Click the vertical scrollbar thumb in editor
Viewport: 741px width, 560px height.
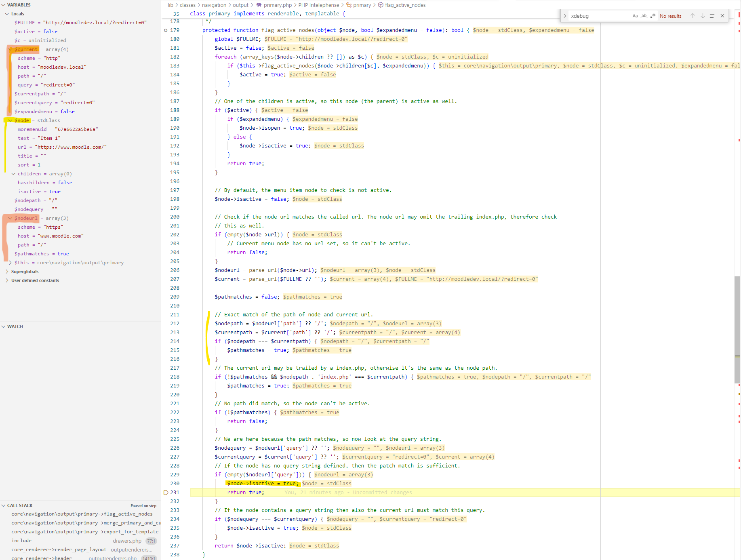[737, 329]
